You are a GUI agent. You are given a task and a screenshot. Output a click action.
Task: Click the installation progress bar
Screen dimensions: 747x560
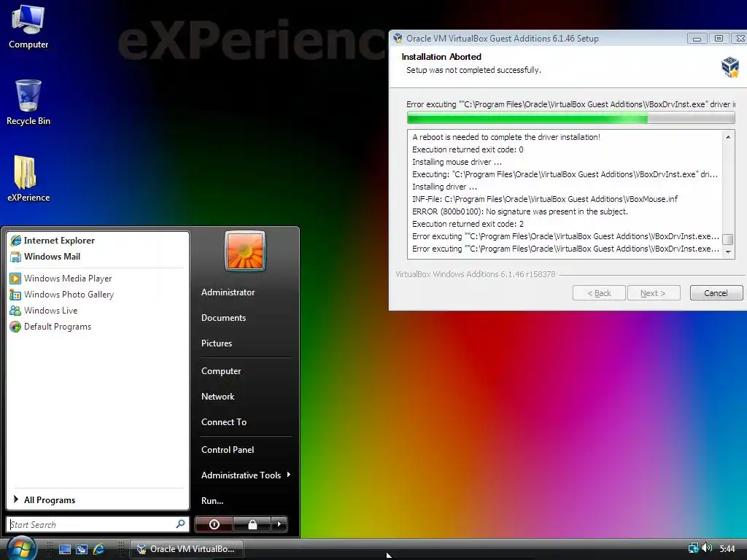pos(570,117)
